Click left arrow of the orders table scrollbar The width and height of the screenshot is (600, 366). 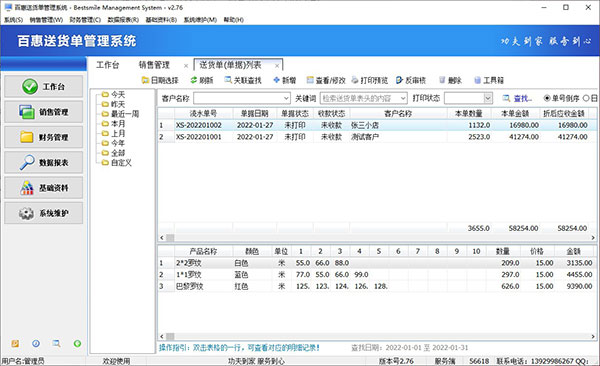click(161, 238)
